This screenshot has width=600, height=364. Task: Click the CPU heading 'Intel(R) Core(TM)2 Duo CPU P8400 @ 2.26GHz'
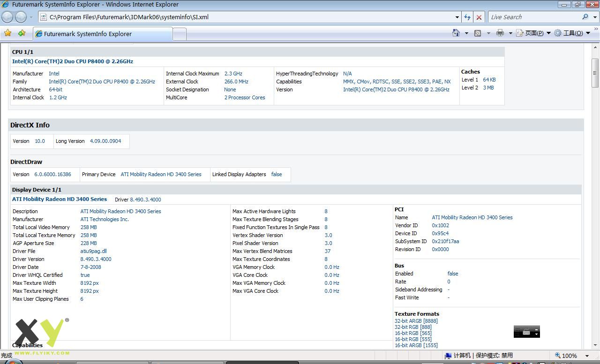(73, 61)
